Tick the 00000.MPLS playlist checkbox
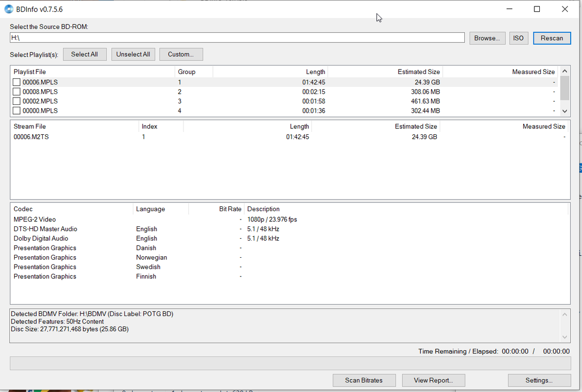582x392 pixels. pos(16,111)
